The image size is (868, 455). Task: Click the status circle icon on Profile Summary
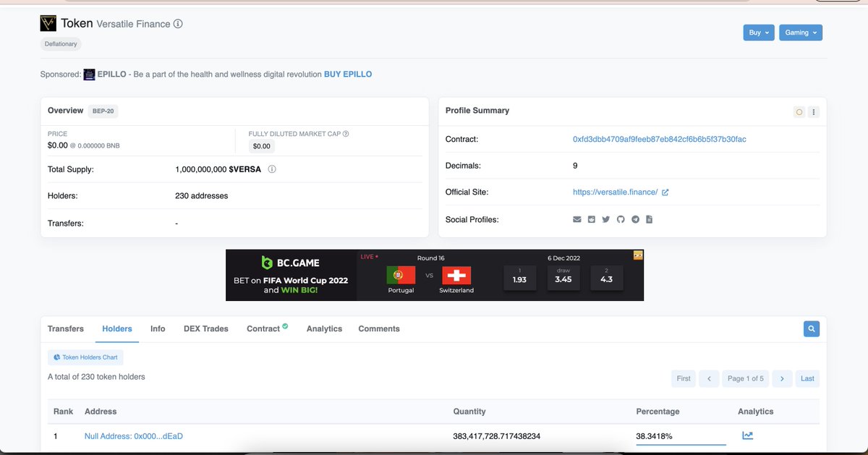pos(799,111)
